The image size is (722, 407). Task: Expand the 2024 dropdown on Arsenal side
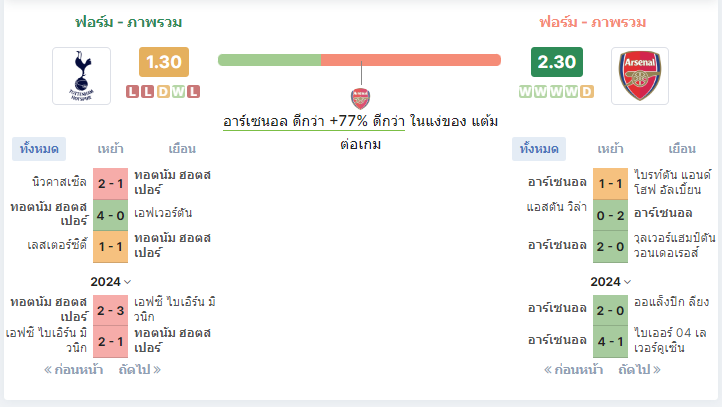pos(611,281)
